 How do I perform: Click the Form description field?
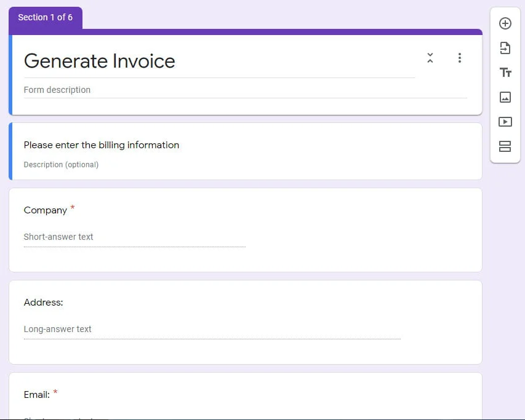[x=245, y=90]
